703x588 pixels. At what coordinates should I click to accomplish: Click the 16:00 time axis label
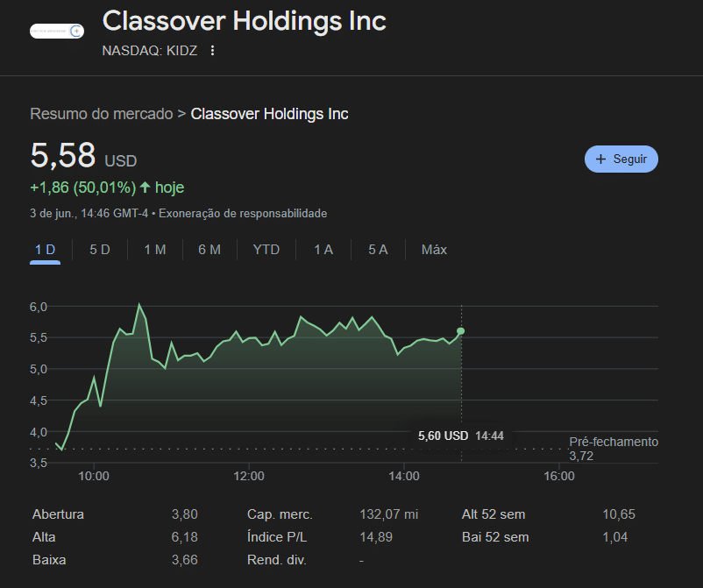[x=559, y=476]
